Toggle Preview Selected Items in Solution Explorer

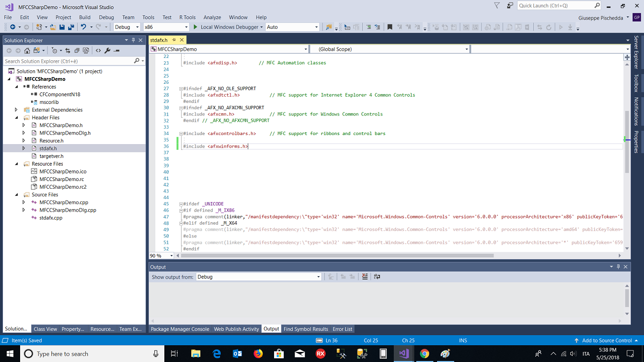point(116,50)
